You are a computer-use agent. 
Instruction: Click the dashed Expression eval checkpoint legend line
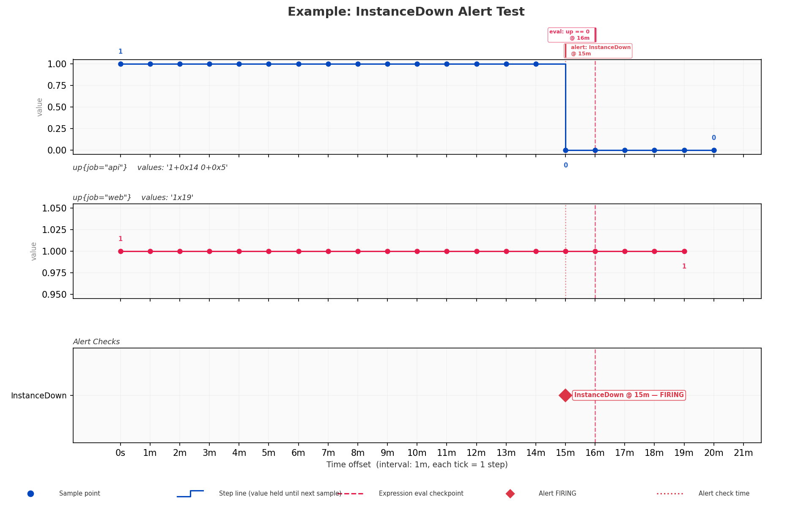click(350, 494)
